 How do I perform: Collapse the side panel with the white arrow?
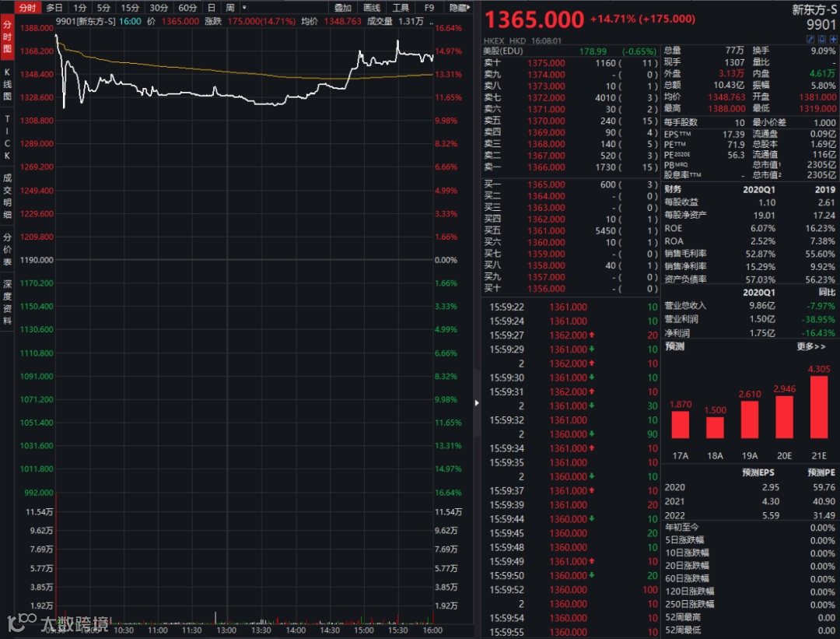click(x=477, y=402)
